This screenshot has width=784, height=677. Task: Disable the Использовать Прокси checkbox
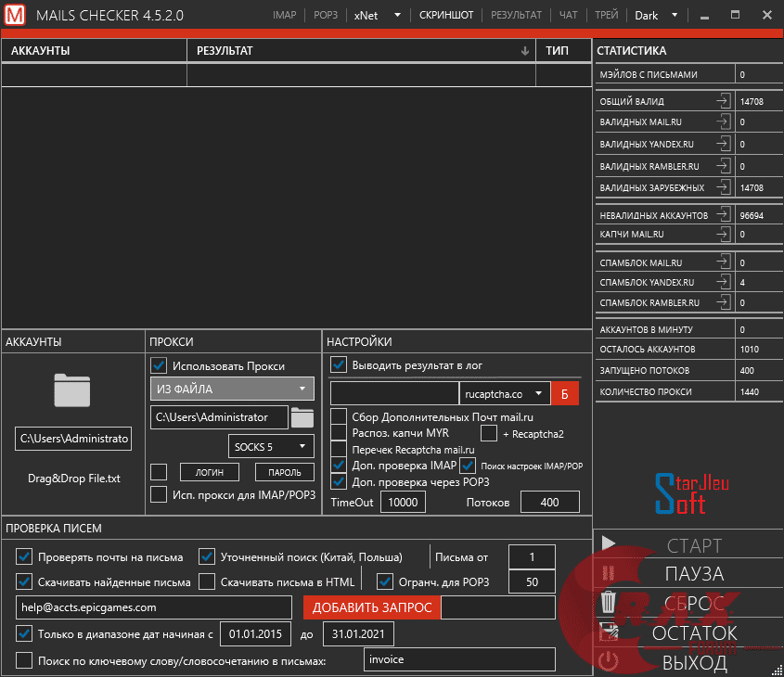pyautogui.click(x=159, y=365)
